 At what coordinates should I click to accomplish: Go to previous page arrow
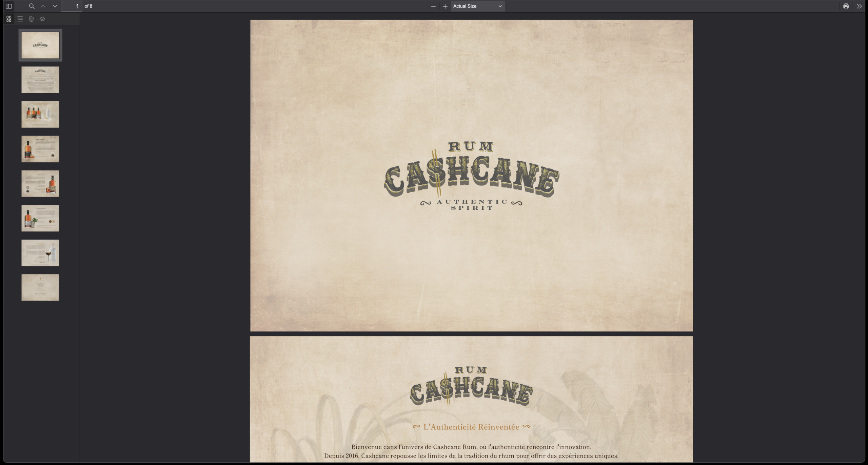[x=43, y=6]
